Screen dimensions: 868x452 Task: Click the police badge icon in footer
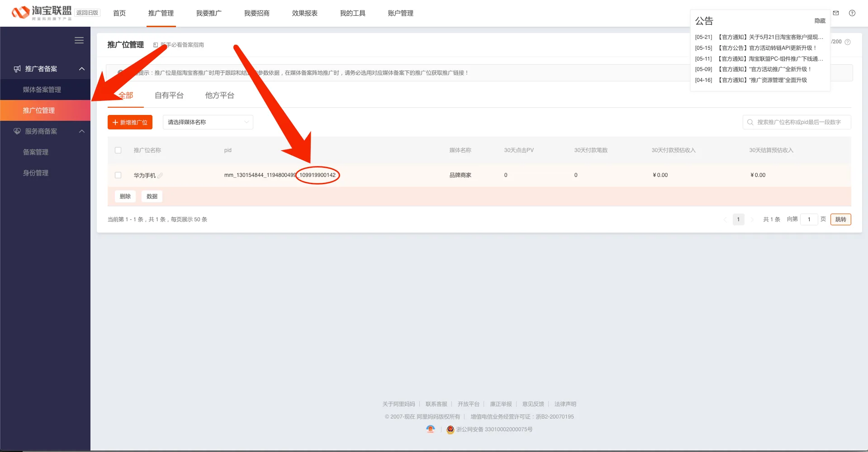451,429
